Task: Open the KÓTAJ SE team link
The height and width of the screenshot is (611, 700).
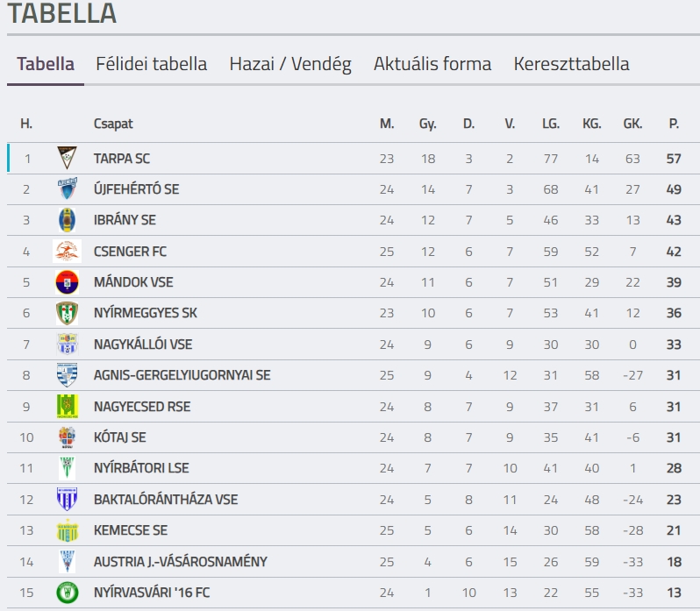Action: (119, 437)
